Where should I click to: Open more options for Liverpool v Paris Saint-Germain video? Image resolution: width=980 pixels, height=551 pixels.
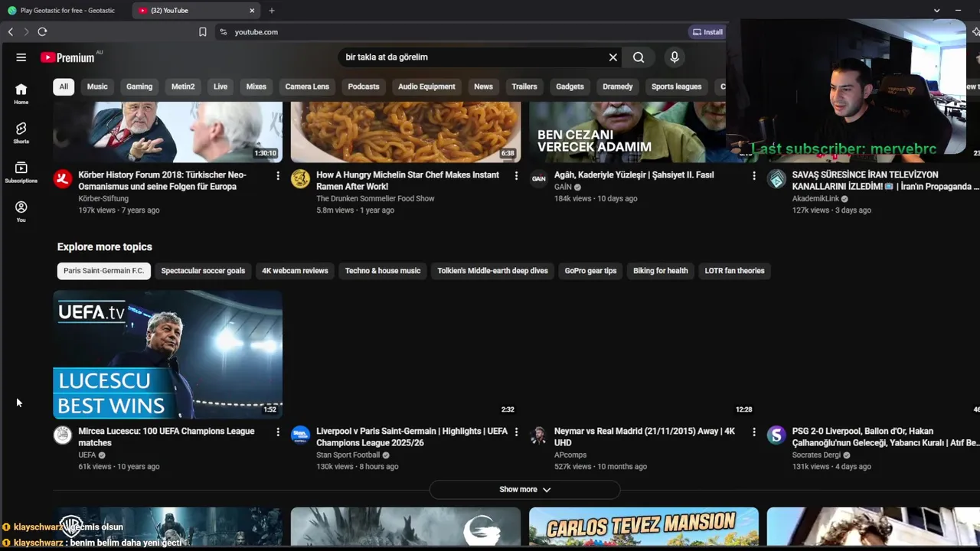(x=516, y=432)
